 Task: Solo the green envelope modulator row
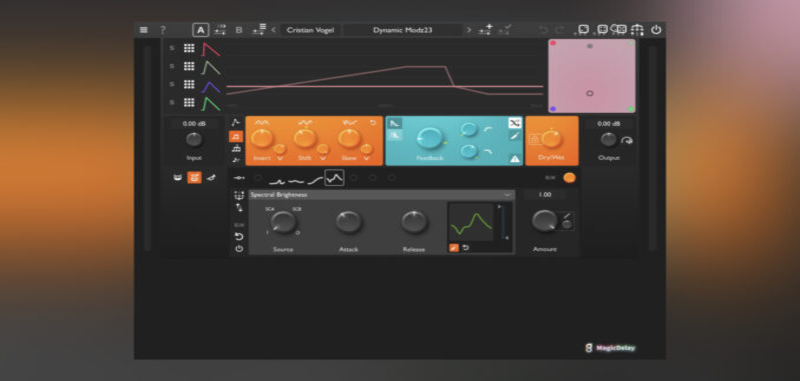(x=172, y=103)
